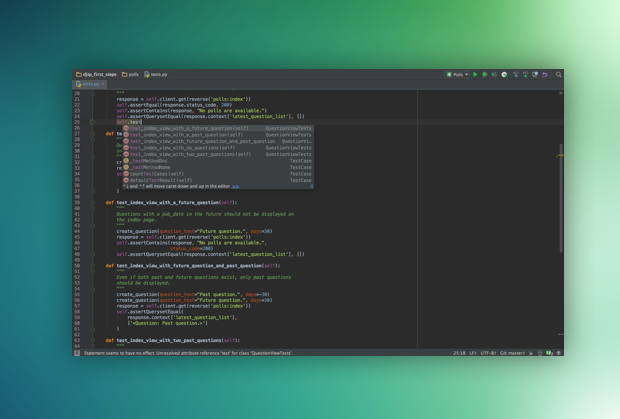Select the polls breadcrumb folder

131,74
